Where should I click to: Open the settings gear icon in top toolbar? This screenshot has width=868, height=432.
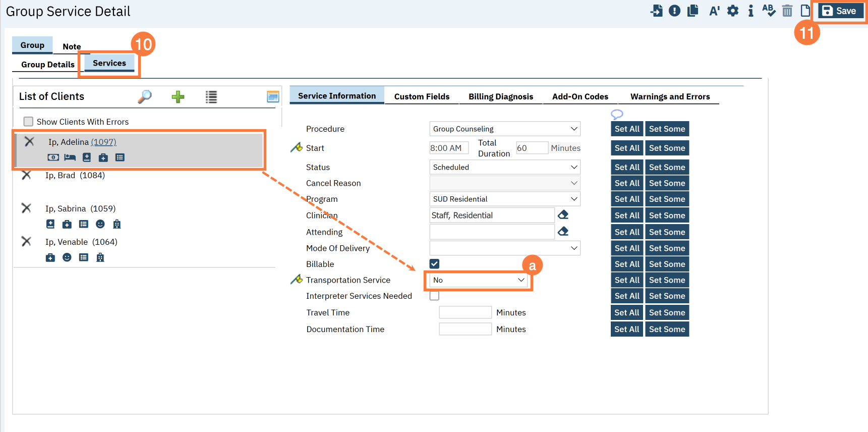click(733, 11)
